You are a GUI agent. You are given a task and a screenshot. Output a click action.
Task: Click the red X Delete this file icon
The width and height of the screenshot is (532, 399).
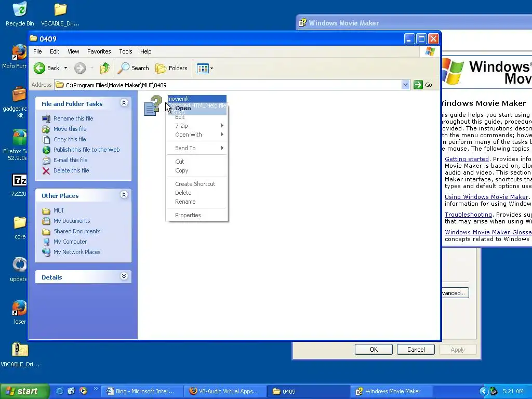[x=46, y=170]
